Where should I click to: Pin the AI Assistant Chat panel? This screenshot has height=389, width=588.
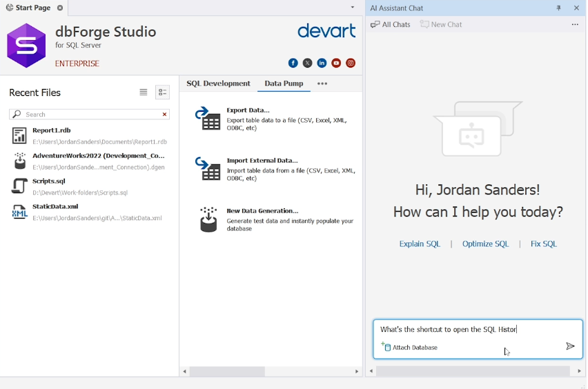pyautogui.click(x=558, y=8)
